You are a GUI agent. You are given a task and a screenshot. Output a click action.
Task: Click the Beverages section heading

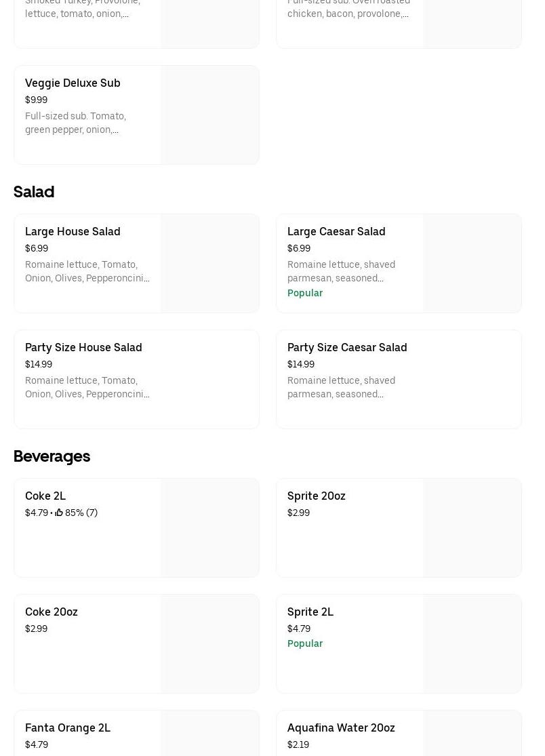coord(52,456)
